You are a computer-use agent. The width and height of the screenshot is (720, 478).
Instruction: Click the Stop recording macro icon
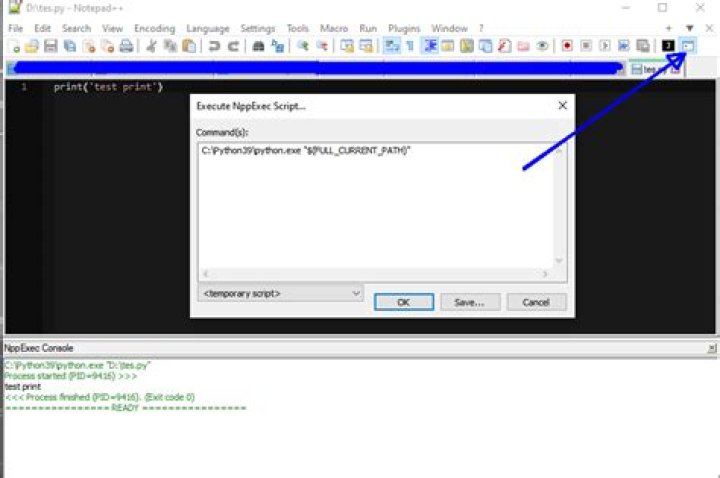tap(586, 46)
